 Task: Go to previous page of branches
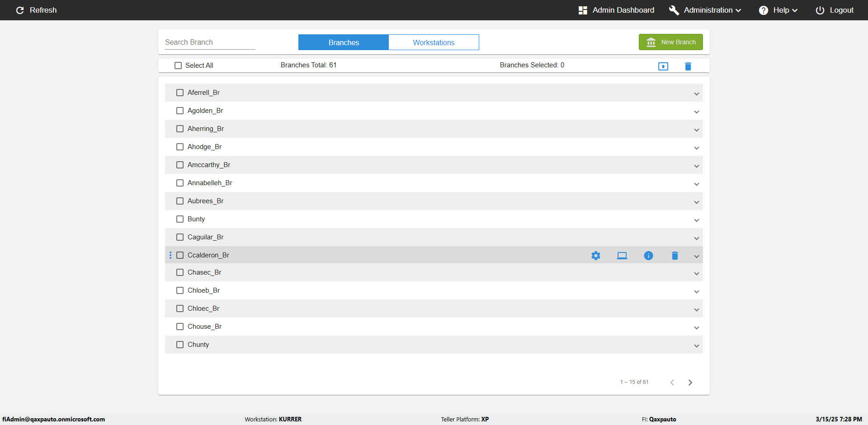pyautogui.click(x=672, y=383)
